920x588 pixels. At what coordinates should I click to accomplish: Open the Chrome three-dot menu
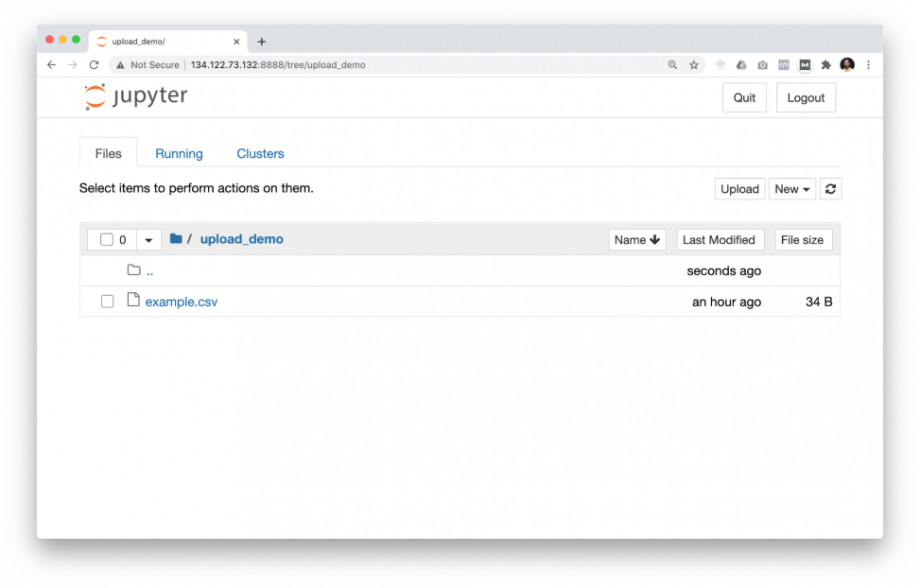(869, 64)
